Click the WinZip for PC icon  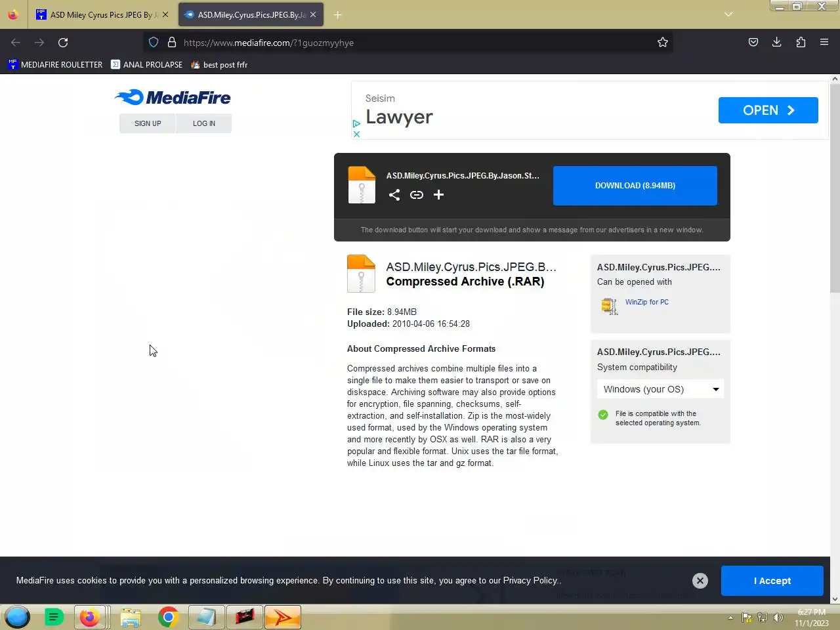point(609,306)
